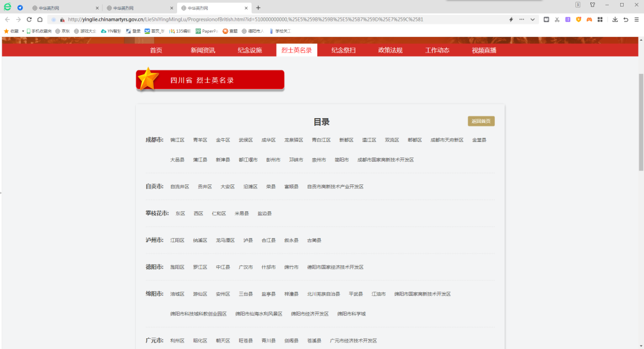Click the orange ad-blocker shield icon
The width and height of the screenshot is (644, 349).
point(578,20)
